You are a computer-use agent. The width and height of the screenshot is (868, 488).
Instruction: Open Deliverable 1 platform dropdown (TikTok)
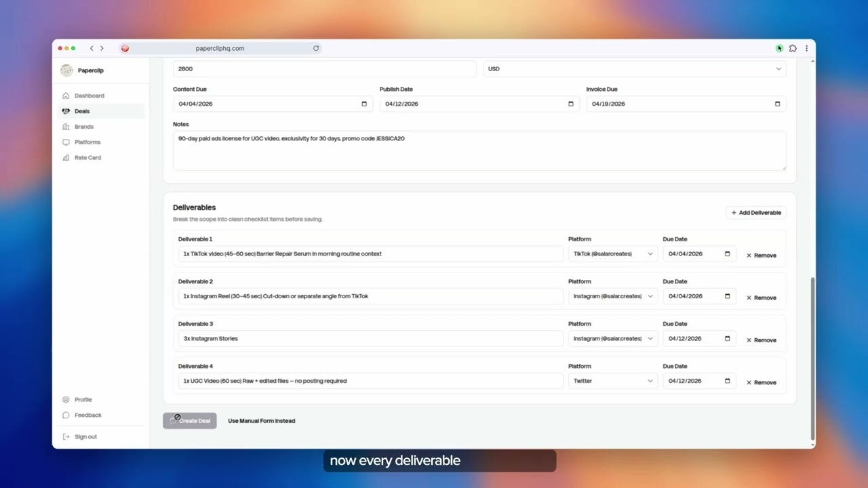[613, 253]
